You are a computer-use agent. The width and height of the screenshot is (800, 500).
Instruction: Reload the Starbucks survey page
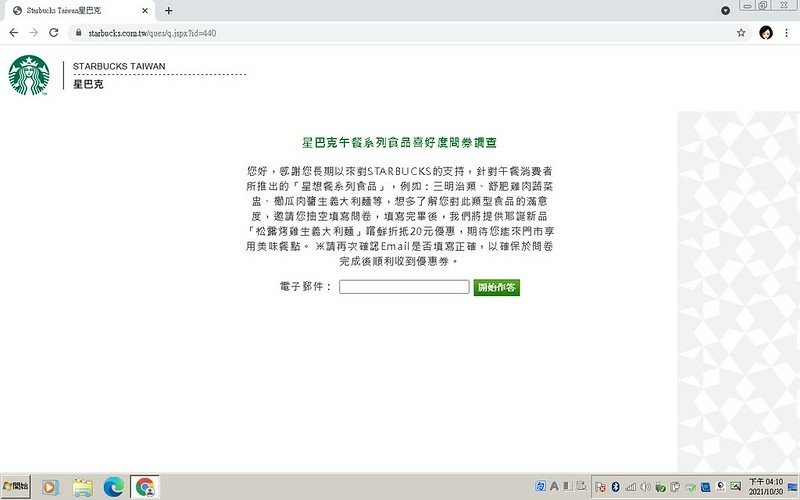tap(54, 33)
